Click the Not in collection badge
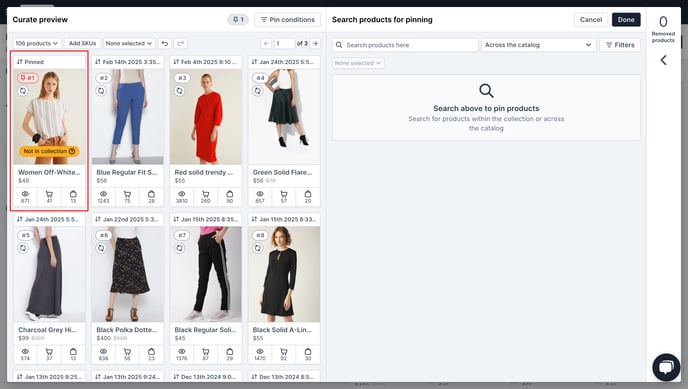This screenshot has height=389, width=688. point(49,151)
